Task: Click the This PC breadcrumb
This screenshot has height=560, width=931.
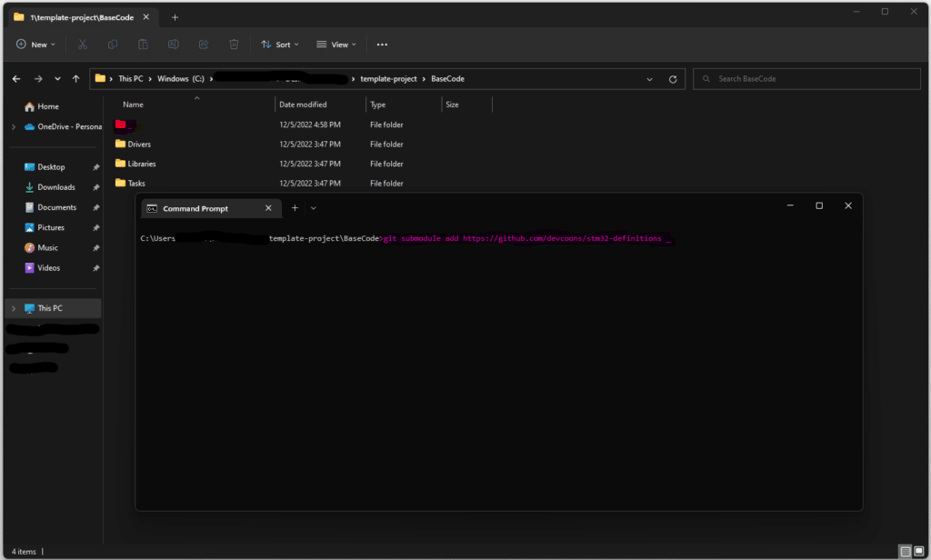Action: coord(131,78)
